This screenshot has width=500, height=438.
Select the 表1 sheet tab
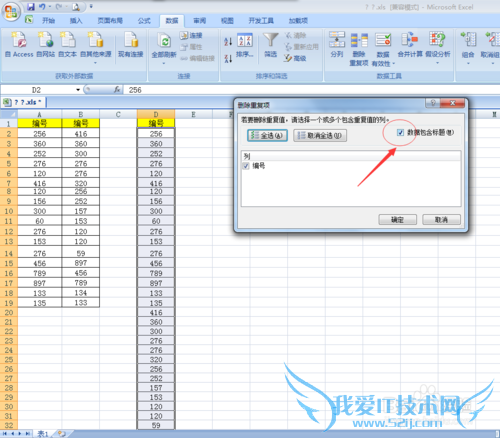43,434
